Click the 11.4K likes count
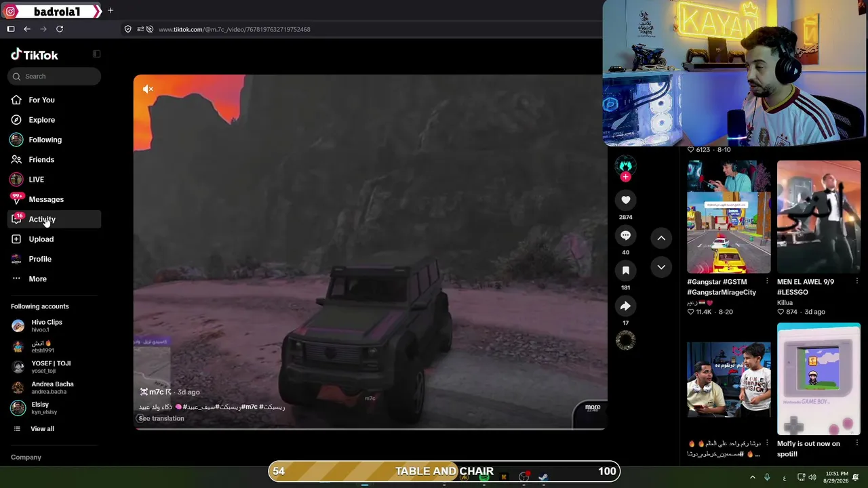Image resolution: width=868 pixels, height=488 pixels. [x=701, y=312]
